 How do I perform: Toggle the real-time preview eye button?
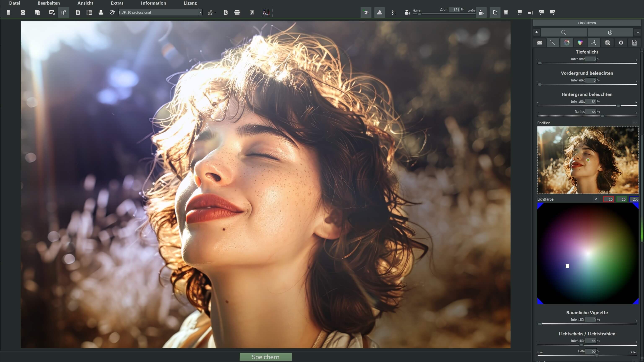366,12
